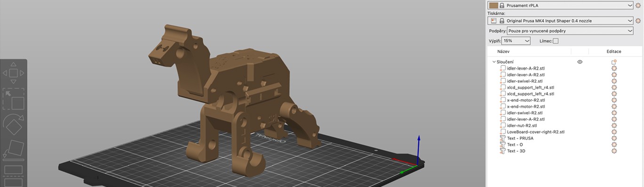The image size is (644, 187).
Task: Click the text-type icon beside Text - O
Action: pos(503,145)
